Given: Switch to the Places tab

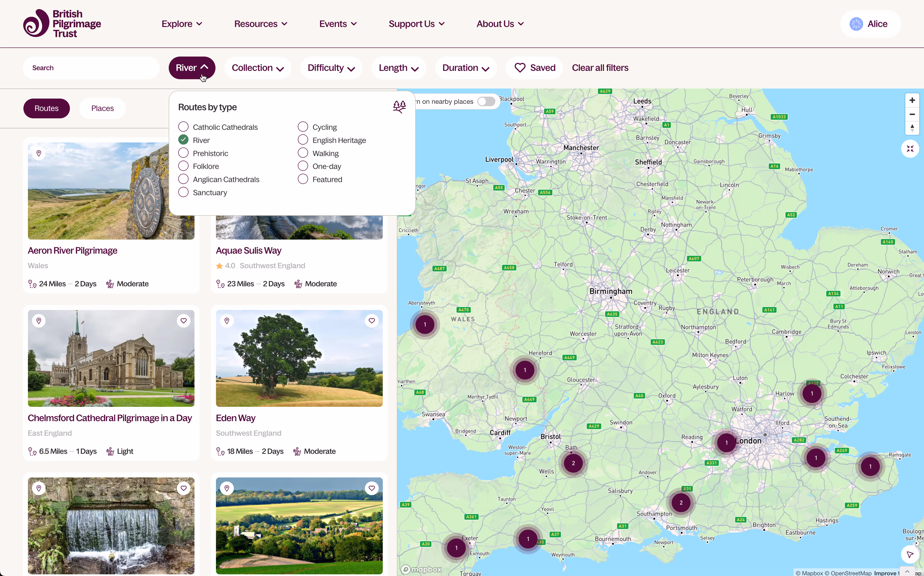Looking at the screenshot, I should pos(102,108).
